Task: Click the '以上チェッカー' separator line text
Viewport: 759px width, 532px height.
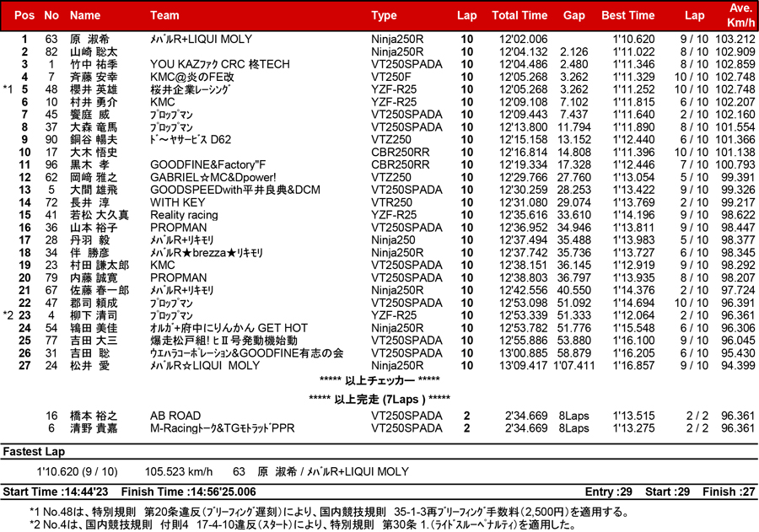Action: 379,380
